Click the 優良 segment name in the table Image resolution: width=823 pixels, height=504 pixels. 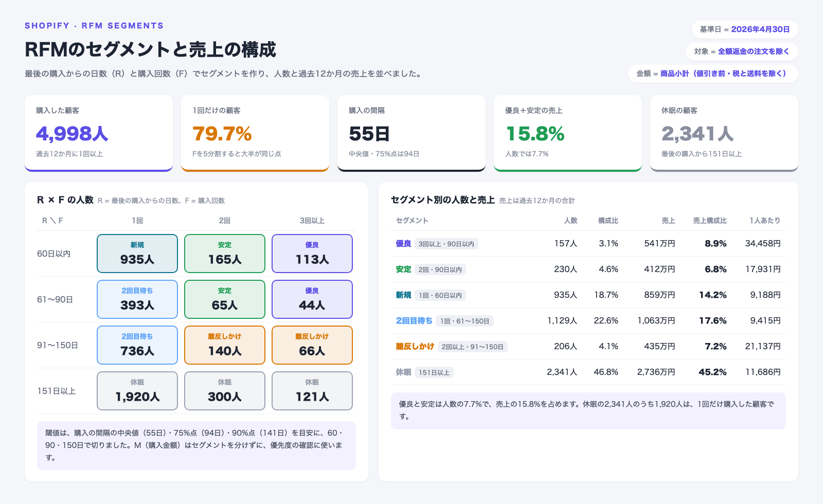(x=404, y=244)
